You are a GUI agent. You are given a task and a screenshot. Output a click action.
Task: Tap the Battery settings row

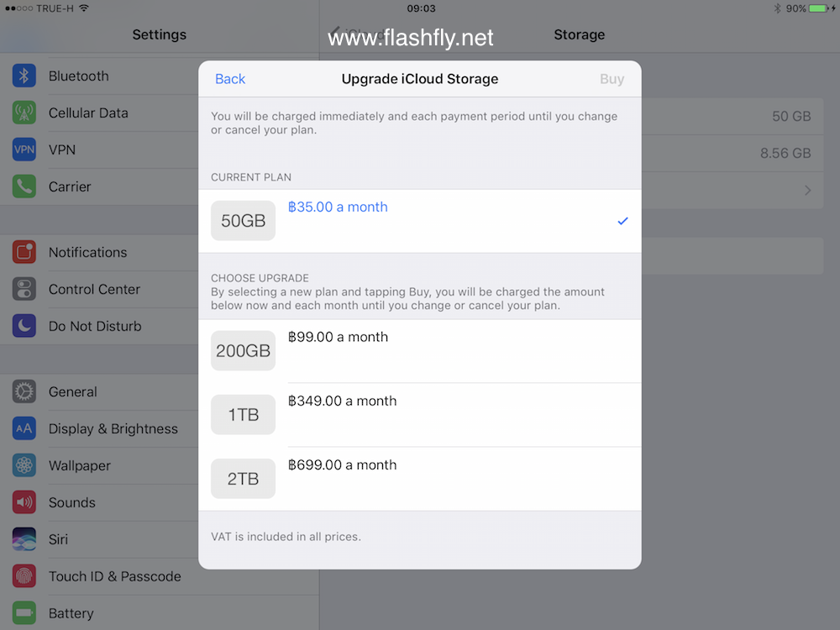[x=71, y=613]
